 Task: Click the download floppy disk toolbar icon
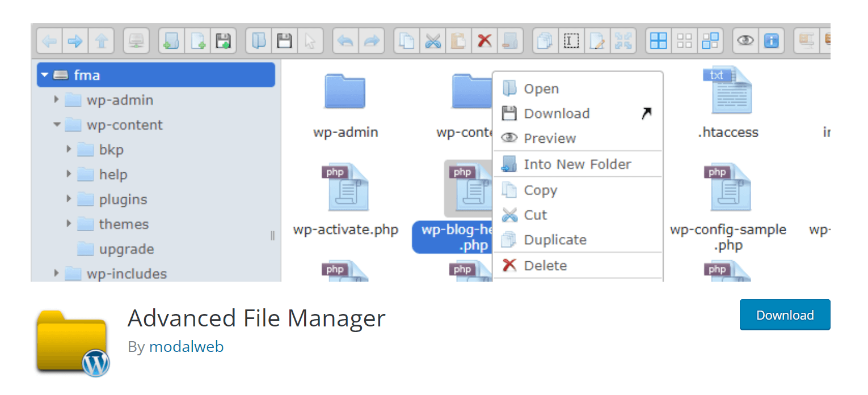[x=284, y=41]
